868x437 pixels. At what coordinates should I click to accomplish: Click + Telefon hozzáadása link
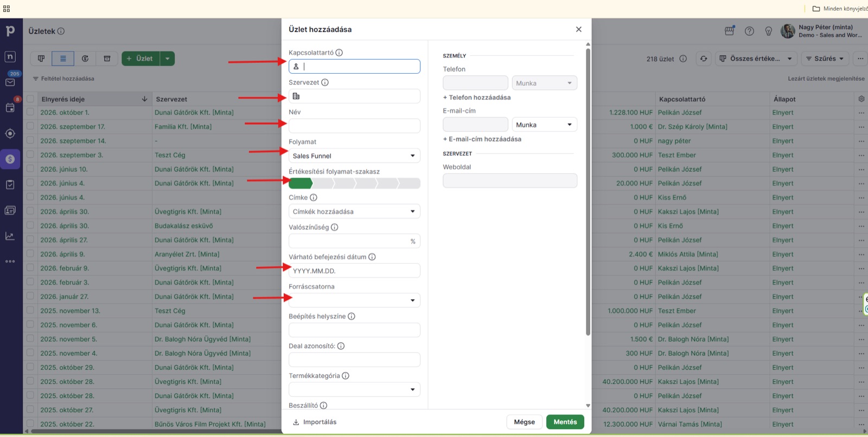tap(477, 98)
